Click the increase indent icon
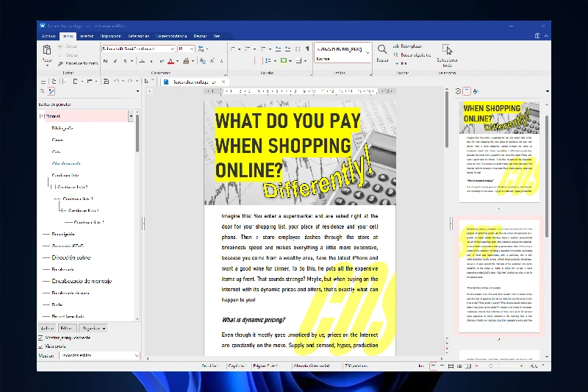Image resolution: width=588 pixels, height=392 pixels. pyautogui.click(x=287, y=49)
